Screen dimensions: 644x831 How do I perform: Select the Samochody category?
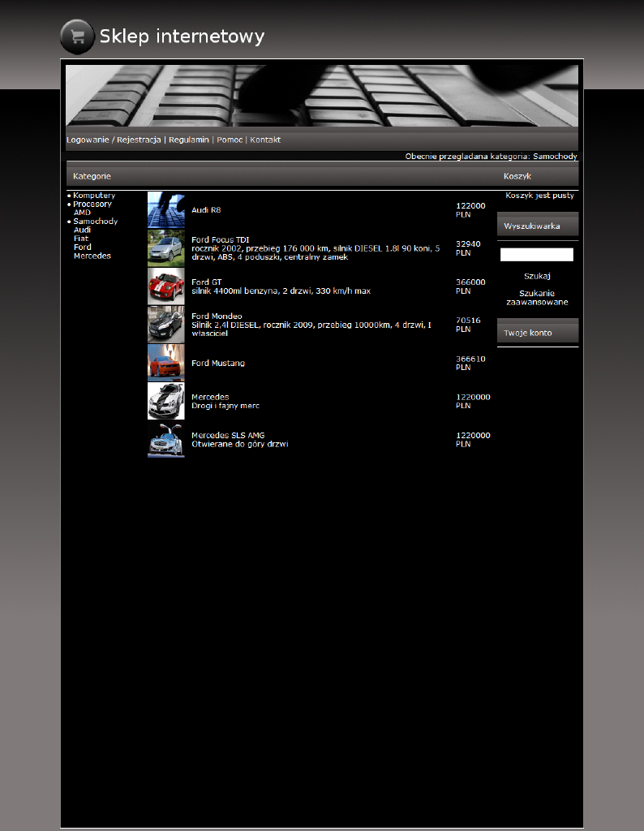pyautogui.click(x=96, y=222)
